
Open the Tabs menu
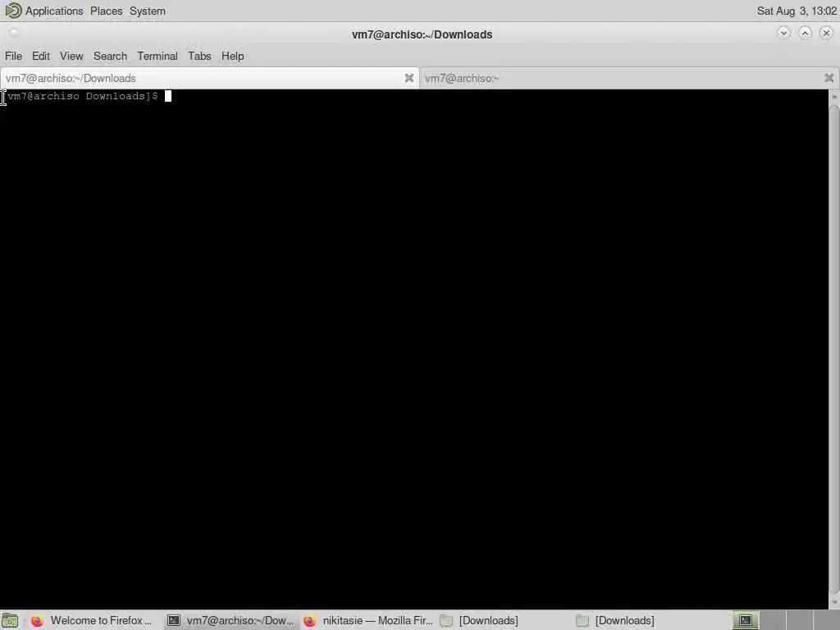coord(199,56)
